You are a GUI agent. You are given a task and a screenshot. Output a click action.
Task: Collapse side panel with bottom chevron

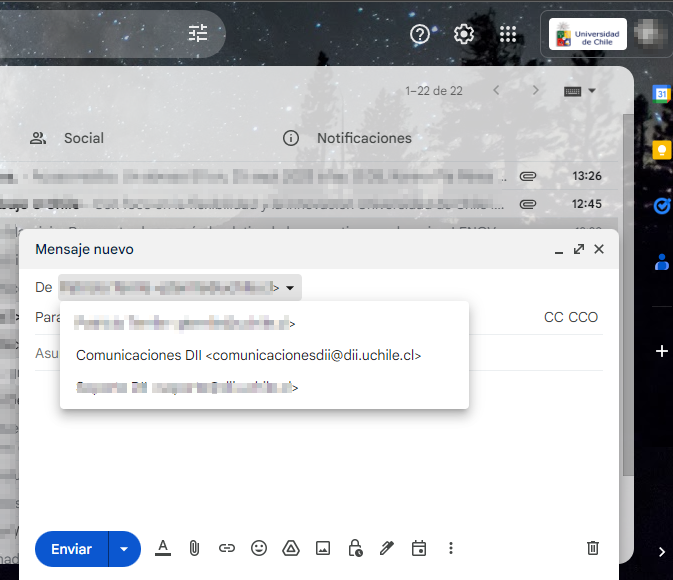point(661,552)
